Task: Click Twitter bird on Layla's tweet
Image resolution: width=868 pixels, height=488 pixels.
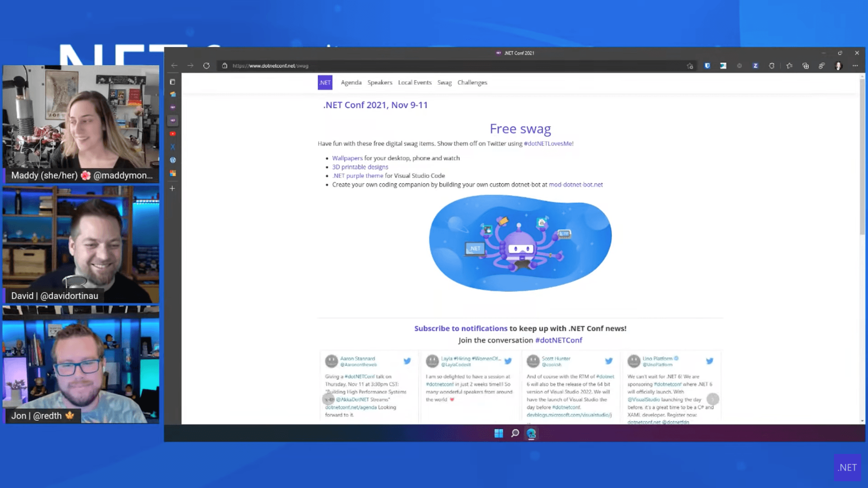Action: [508, 361]
